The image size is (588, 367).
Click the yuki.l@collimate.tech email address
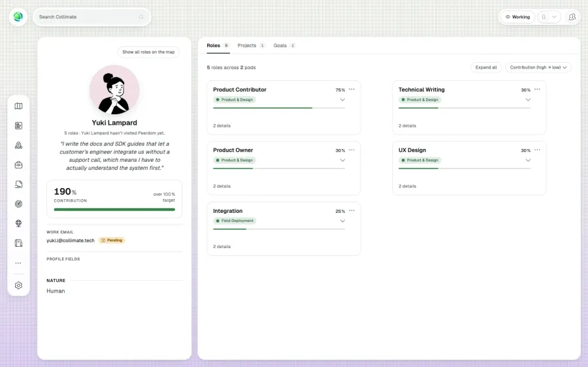tap(71, 241)
